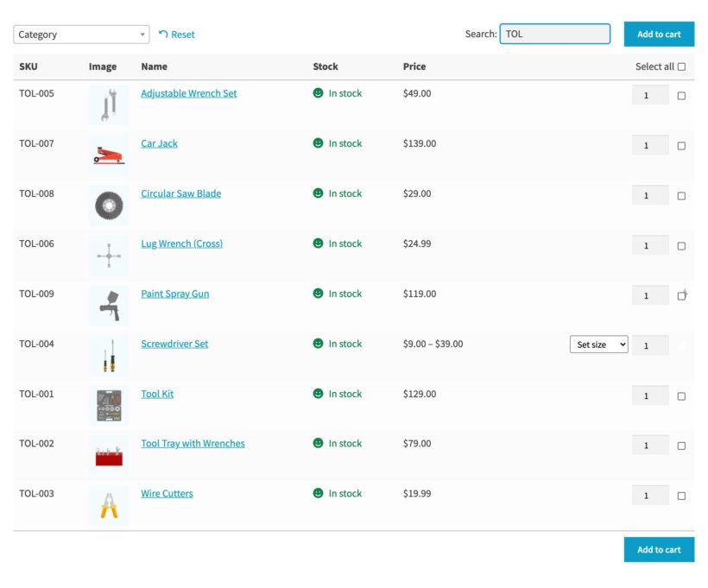Tick the Select all checkbox
Screen dimensions: 708x588
click(681, 66)
